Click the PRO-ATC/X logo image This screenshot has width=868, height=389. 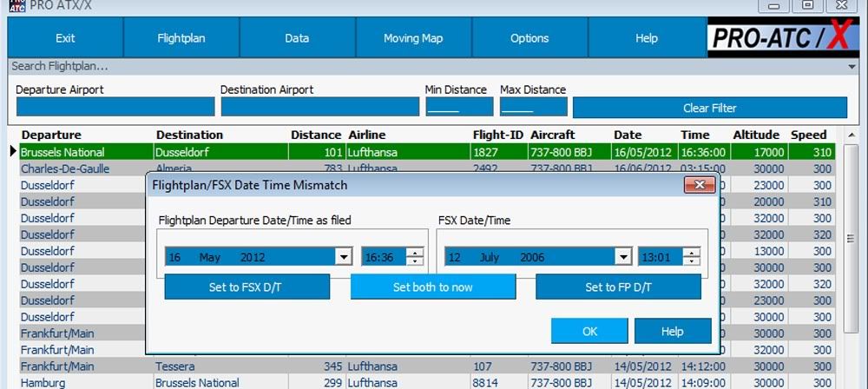783,37
